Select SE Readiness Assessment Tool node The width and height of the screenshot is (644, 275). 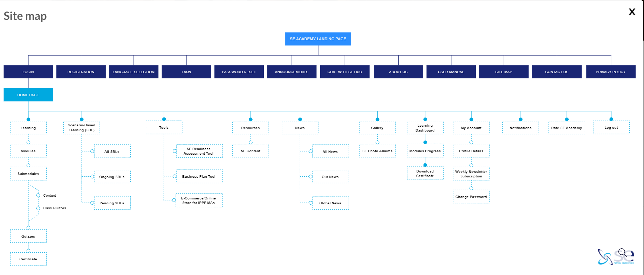[x=199, y=151]
